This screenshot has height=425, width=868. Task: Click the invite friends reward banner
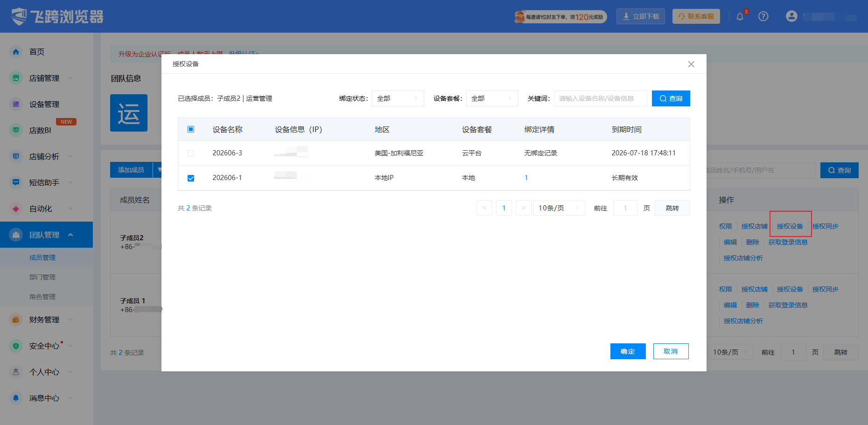560,17
